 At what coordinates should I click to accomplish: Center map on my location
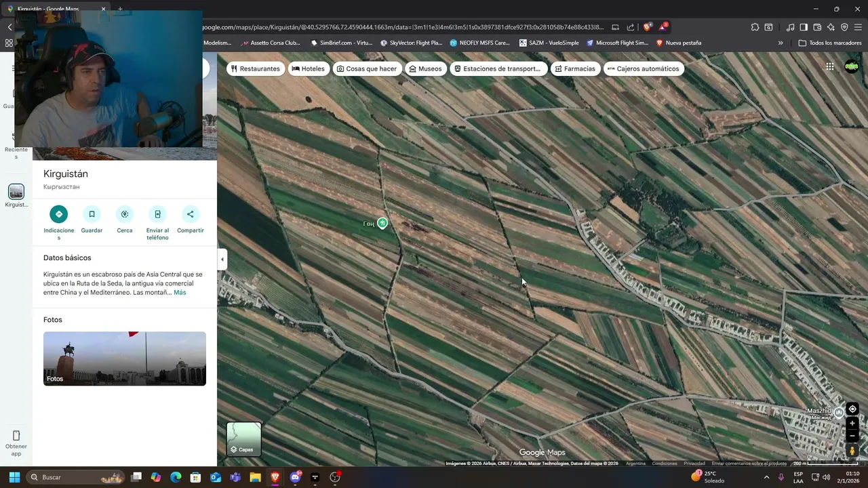click(852, 409)
